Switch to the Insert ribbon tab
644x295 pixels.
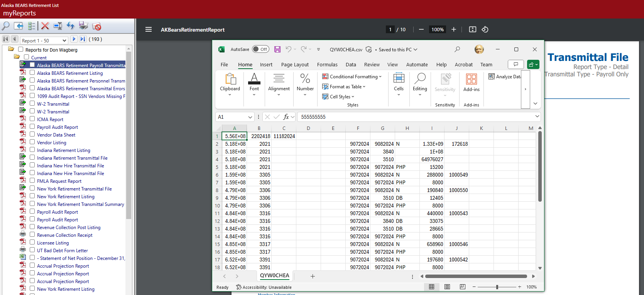(266, 64)
